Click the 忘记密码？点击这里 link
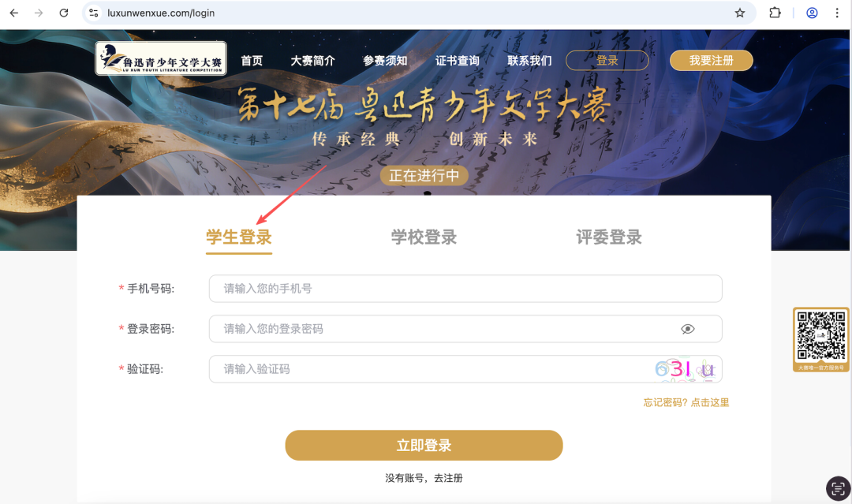852x504 pixels. click(686, 402)
